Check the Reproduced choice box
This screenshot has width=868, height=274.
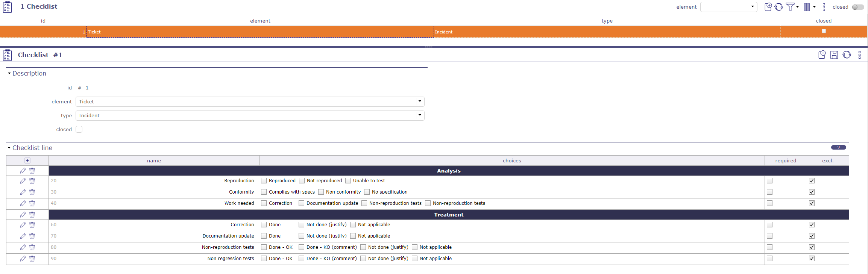[x=264, y=181]
